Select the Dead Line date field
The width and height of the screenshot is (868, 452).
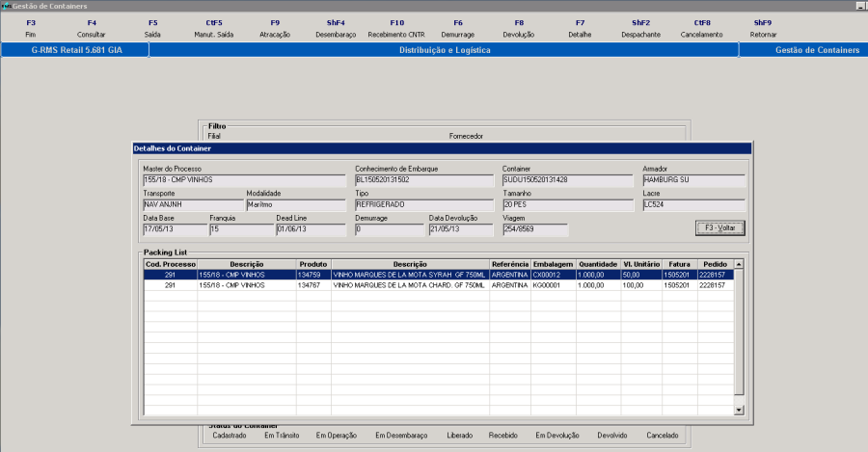pos(311,229)
